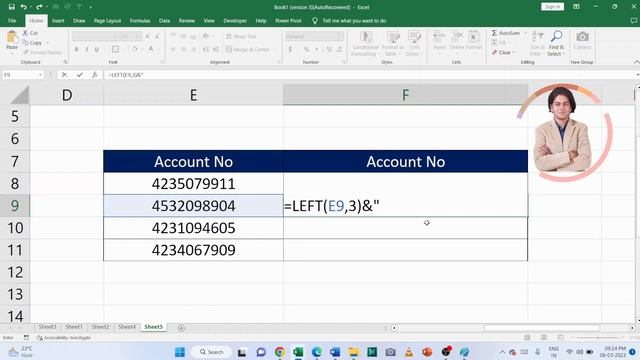The height and width of the screenshot is (360, 640).
Task: Click Tell me what you want to do
Action: 354,20
